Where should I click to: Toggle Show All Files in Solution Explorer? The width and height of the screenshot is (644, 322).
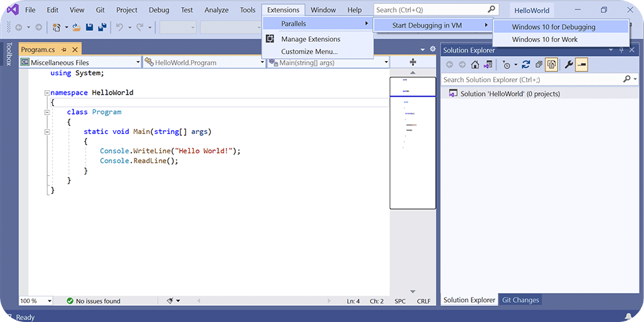click(551, 64)
